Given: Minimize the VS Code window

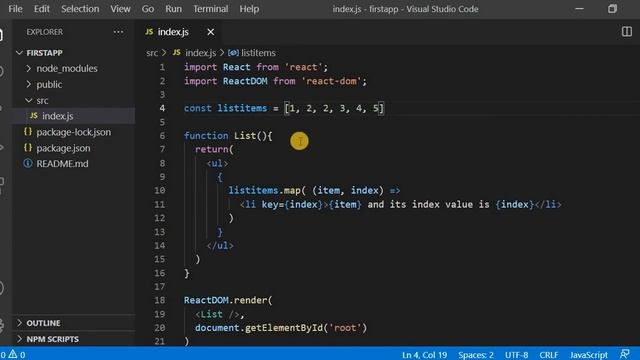Looking at the screenshot, I should click(x=579, y=9).
